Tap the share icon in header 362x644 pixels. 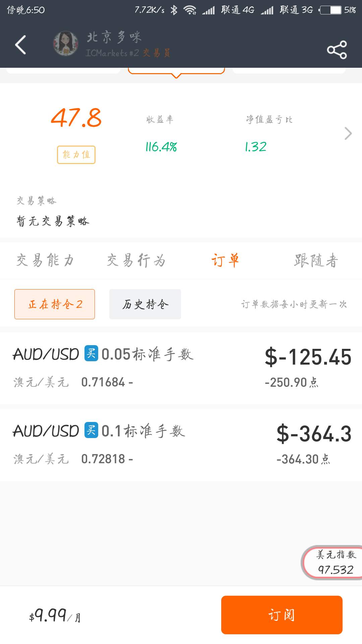pyautogui.click(x=337, y=50)
